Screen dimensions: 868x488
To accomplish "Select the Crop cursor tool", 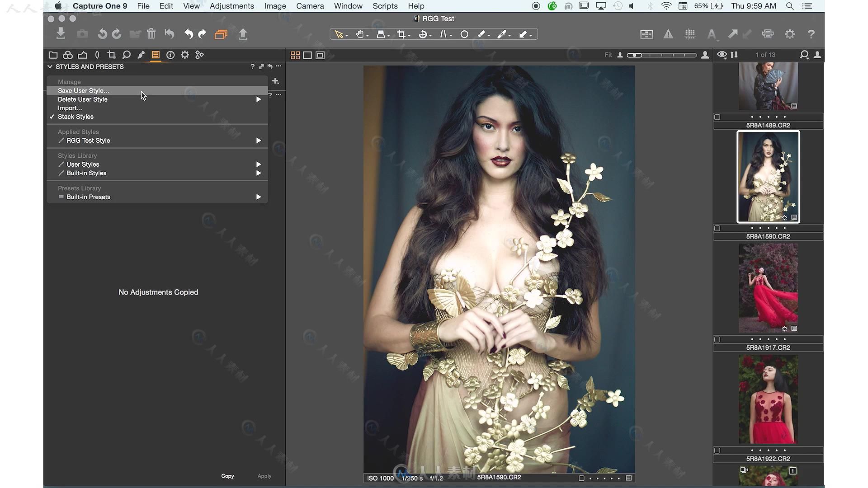I will (401, 34).
